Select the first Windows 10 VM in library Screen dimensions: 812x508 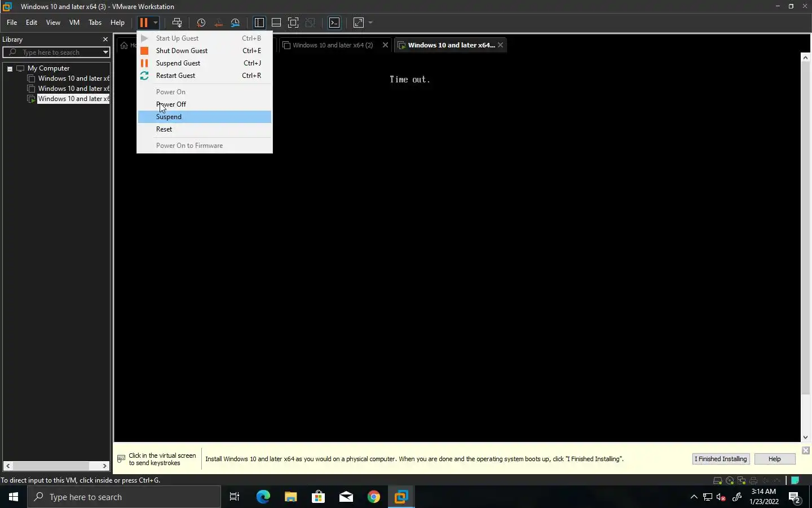[x=73, y=78]
